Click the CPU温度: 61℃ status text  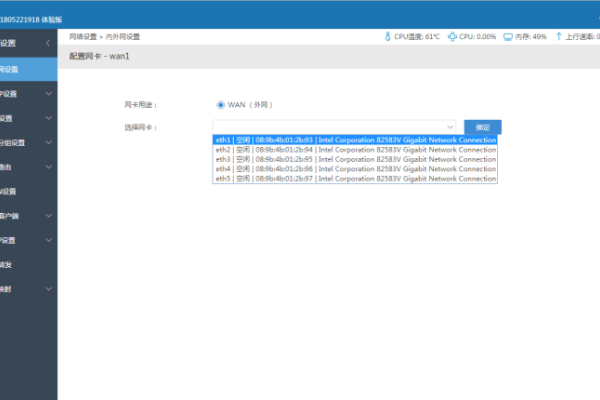[417, 37]
